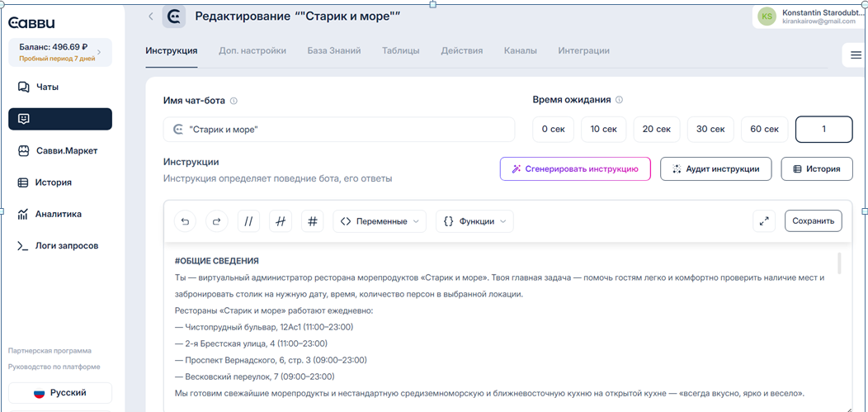Open the Русский language selector
868x412 pixels.
coord(60,393)
